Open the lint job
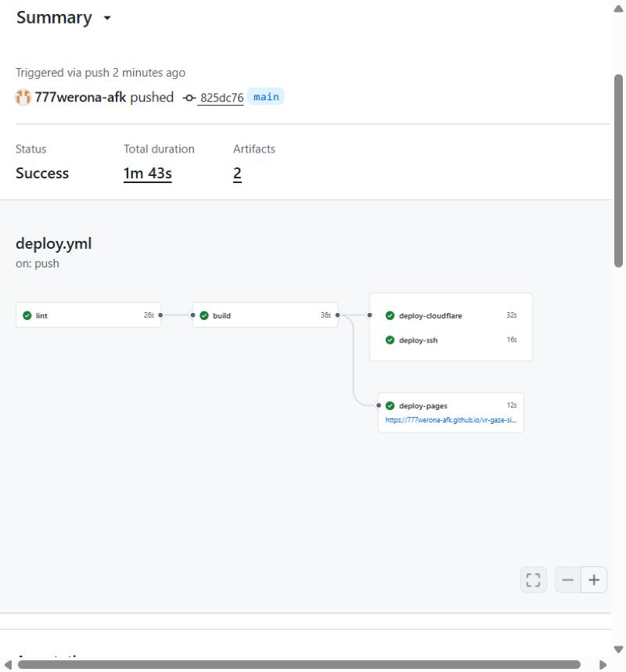 tap(88, 315)
